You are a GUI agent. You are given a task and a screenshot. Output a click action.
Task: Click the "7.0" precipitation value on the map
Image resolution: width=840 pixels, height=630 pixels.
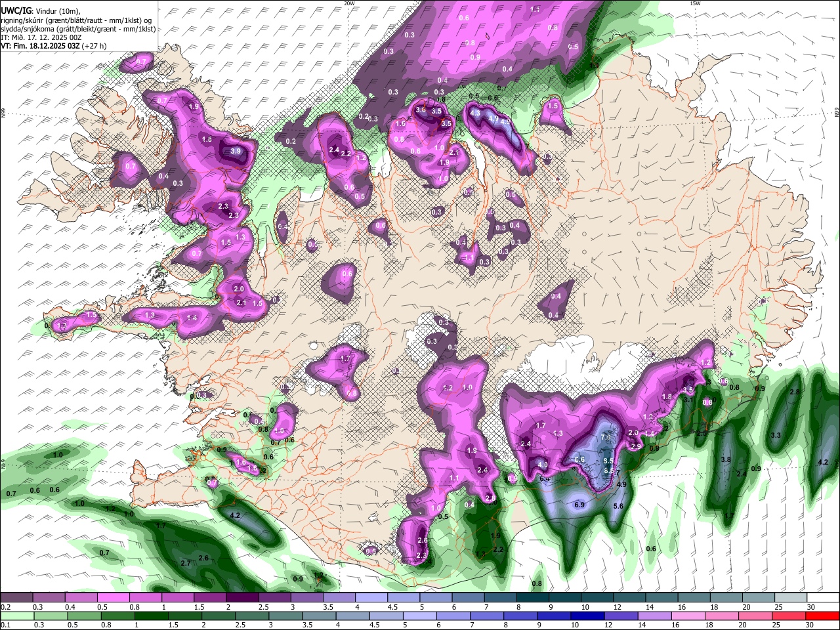[606, 437]
